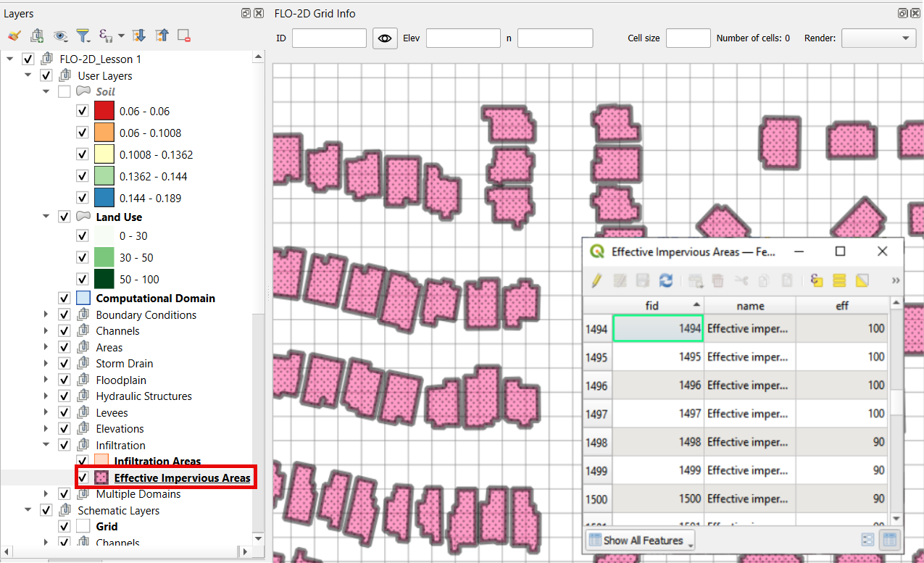Image resolution: width=924 pixels, height=563 pixels.
Task: Expand the Storm Drain group
Action: [46, 364]
